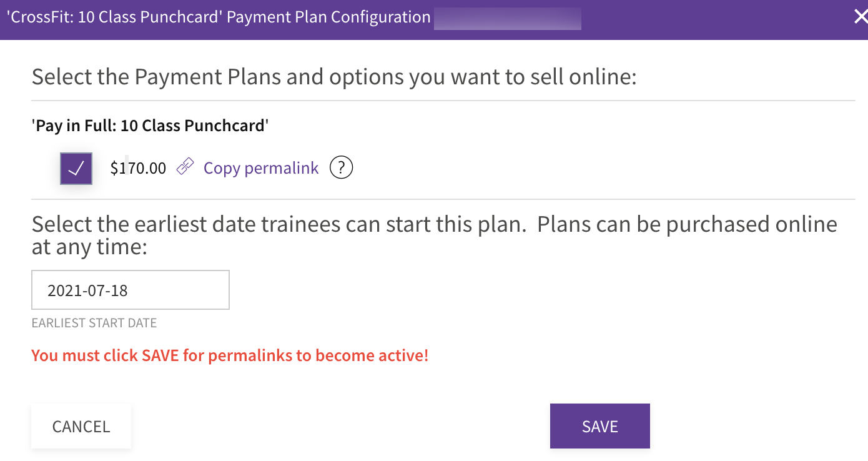Click the 2021-07-18 date value
Image resolution: width=868 pixels, height=461 pixels.
(x=87, y=290)
